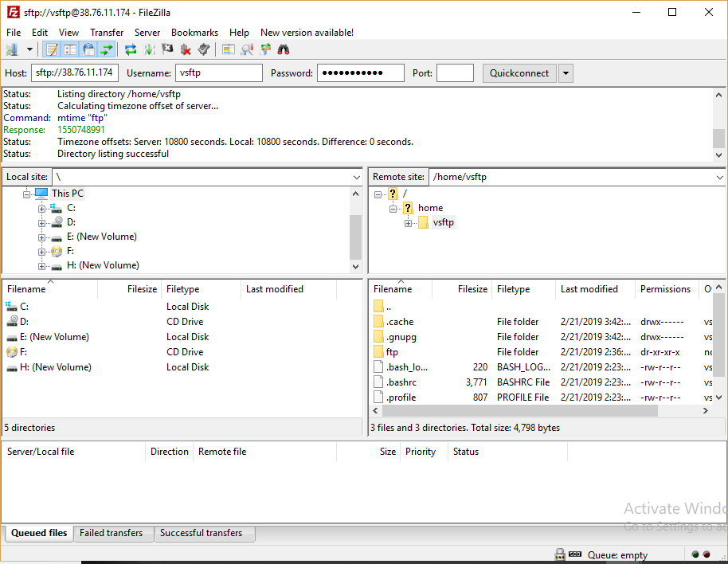Viewport: 728px width, 564px height.
Task: Expand the E: (New Volume) tree node
Action: click(41, 237)
